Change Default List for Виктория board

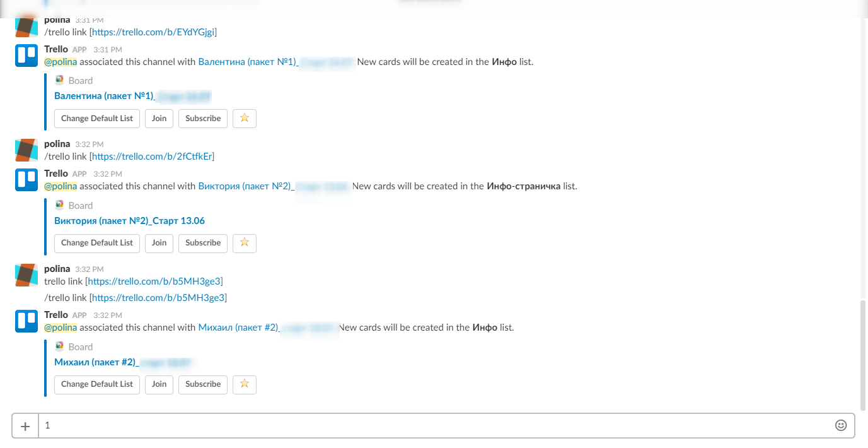[97, 242]
